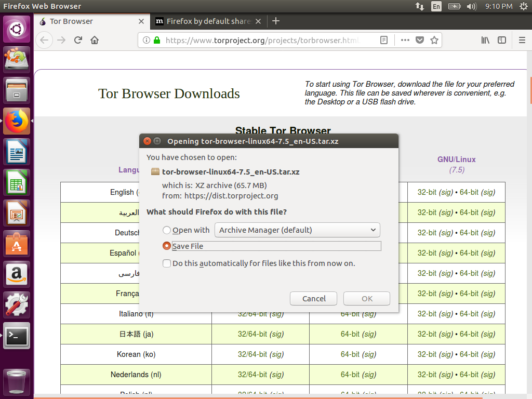Open the Archive Manager application dropdown

[297, 230]
